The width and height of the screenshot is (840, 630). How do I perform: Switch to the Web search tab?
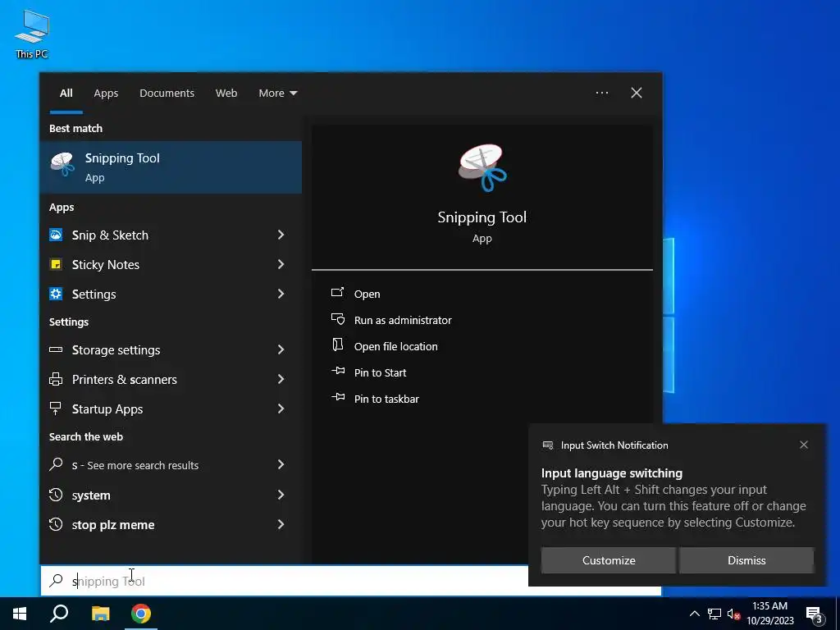tap(226, 94)
